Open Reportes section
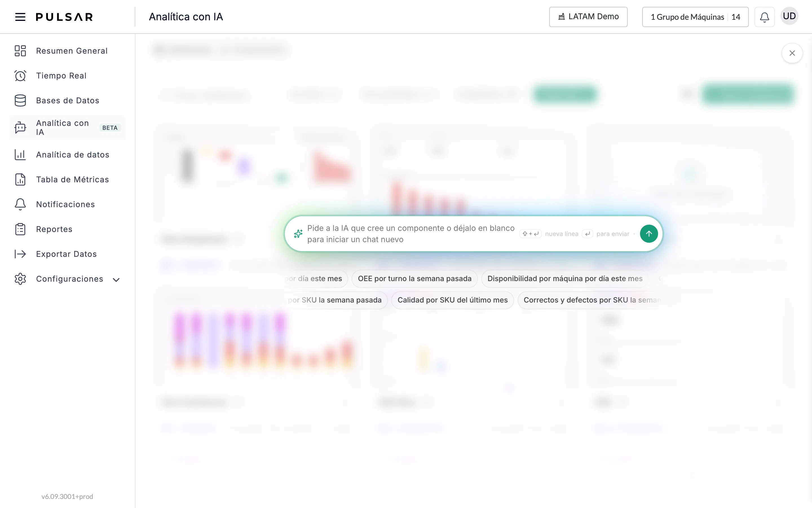 coord(67,229)
